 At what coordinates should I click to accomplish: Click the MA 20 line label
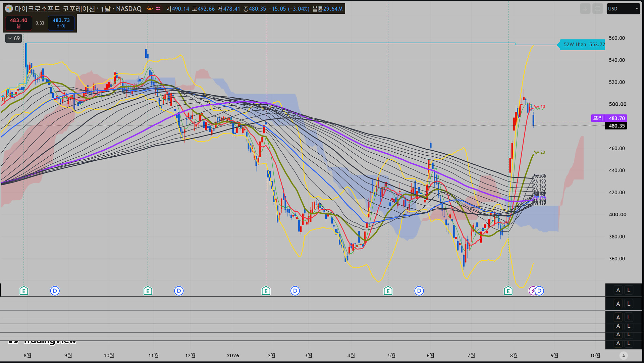[539, 152]
